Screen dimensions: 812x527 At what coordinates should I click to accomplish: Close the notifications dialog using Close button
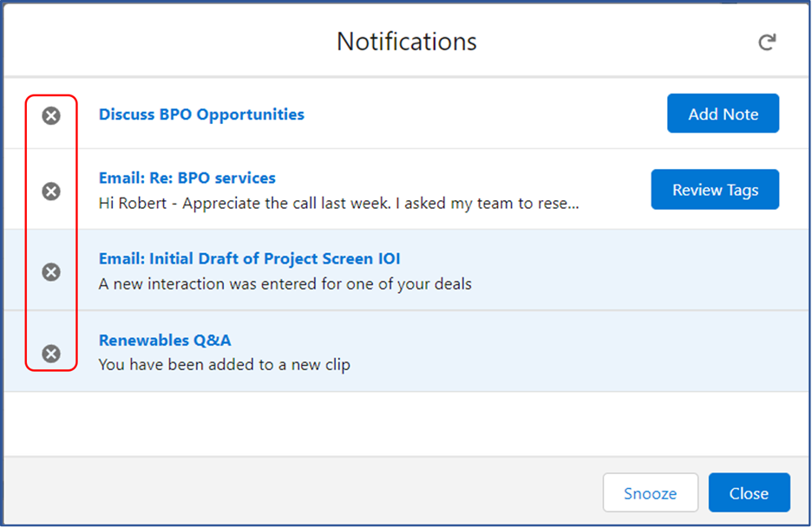tap(750, 492)
